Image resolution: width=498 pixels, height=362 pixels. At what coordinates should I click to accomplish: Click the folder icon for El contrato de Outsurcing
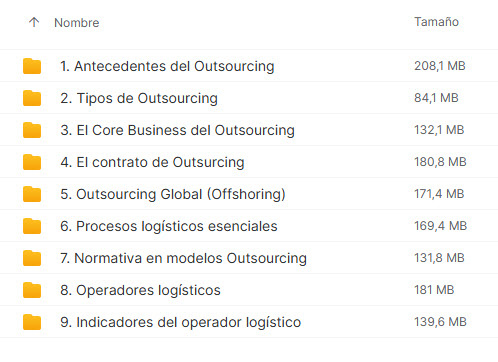pos(32,162)
